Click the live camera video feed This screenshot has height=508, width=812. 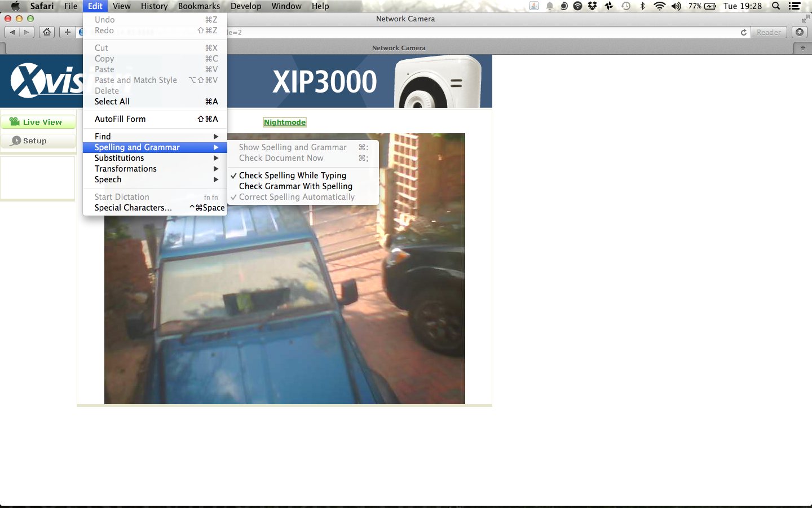pyautogui.click(x=285, y=269)
